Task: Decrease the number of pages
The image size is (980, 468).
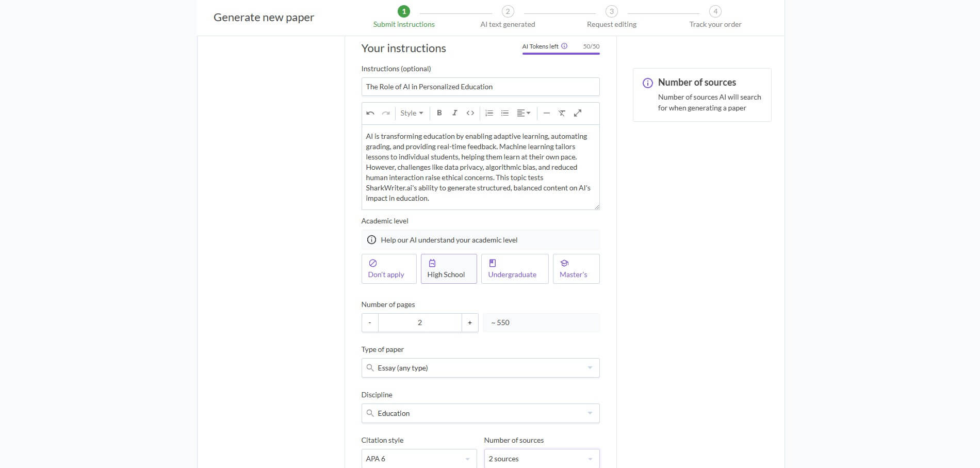Action: click(x=369, y=322)
